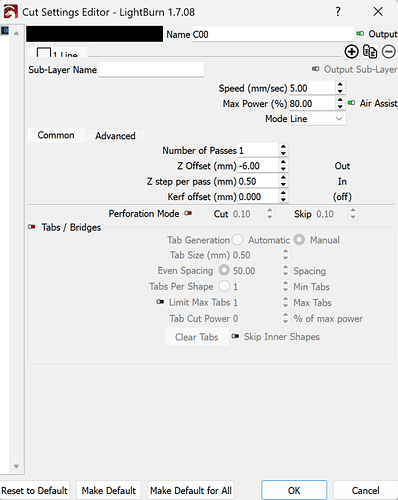Enable the Tabs / Bridges switch

pyautogui.click(x=32, y=227)
